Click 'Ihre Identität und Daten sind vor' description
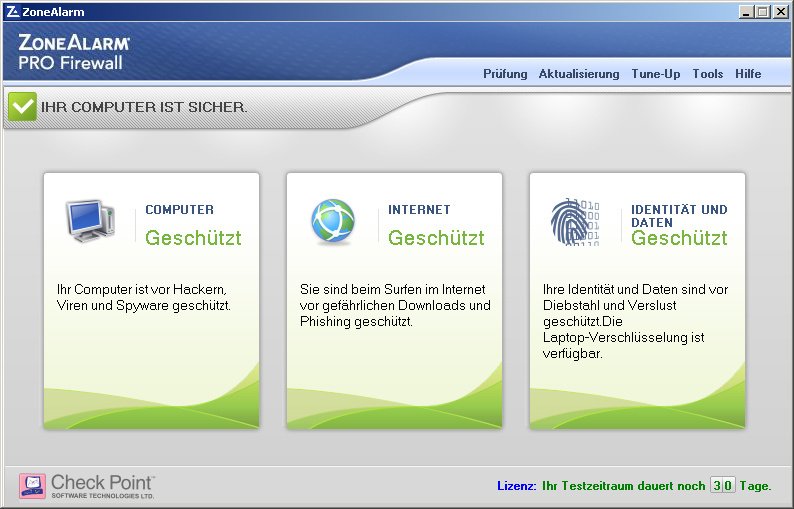 point(635,321)
